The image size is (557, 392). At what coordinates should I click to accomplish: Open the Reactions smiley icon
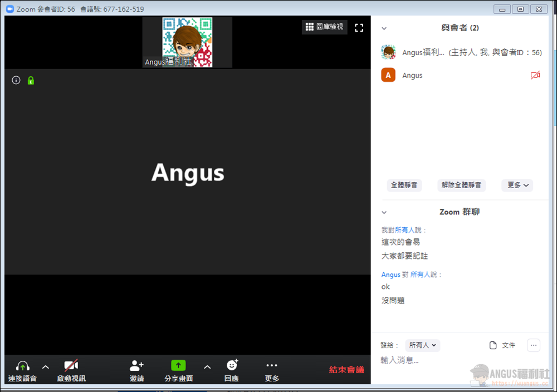(x=232, y=365)
